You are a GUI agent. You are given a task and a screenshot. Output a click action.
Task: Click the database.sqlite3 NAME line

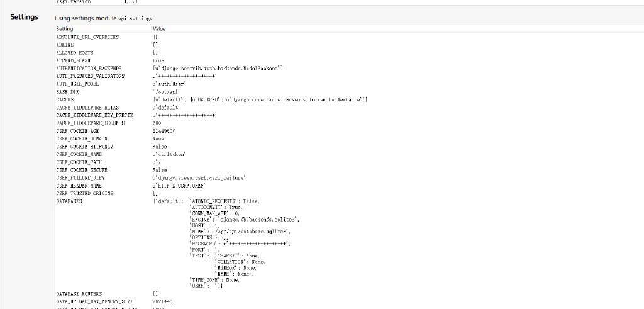tap(240, 232)
